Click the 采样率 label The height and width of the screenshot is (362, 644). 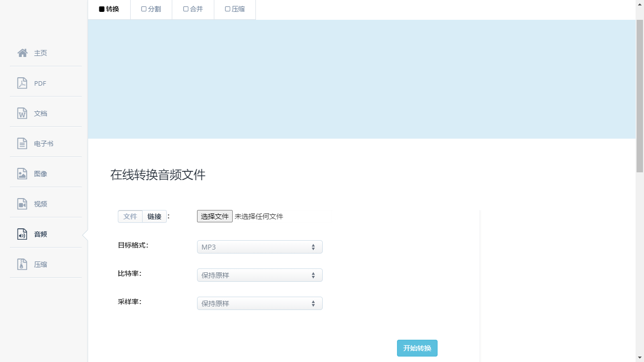[x=130, y=302]
